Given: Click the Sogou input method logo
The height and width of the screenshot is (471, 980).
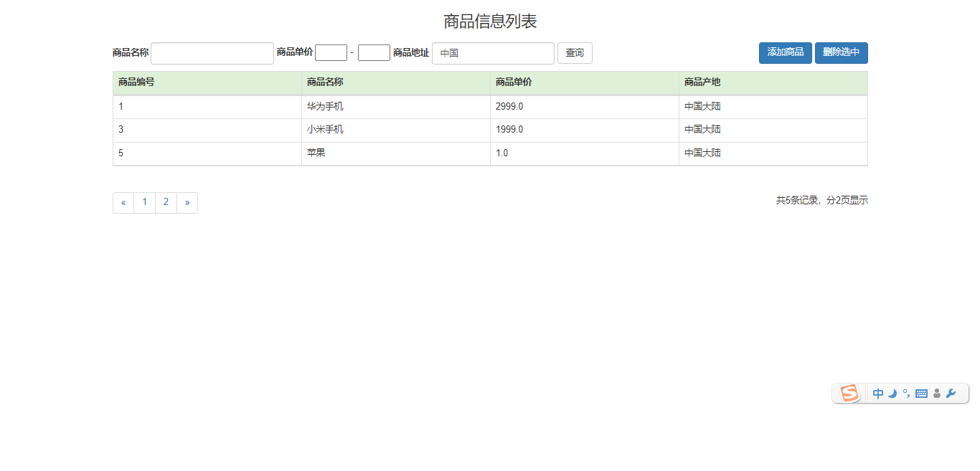Looking at the screenshot, I should pos(849,394).
